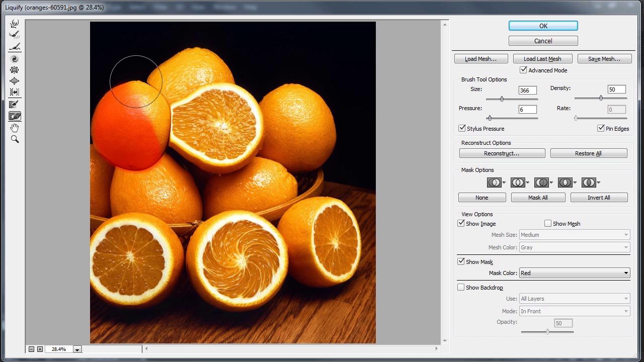Disable the Stylus Pressure checkbox
This screenshot has height=362, width=644.
pyautogui.click(x=462, y=129)
